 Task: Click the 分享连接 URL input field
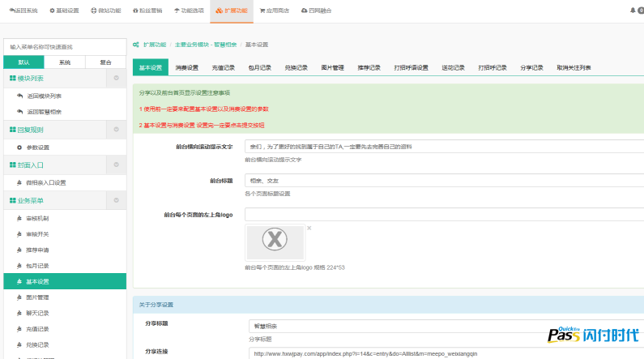pyautogui.click(x=446, y=353)
